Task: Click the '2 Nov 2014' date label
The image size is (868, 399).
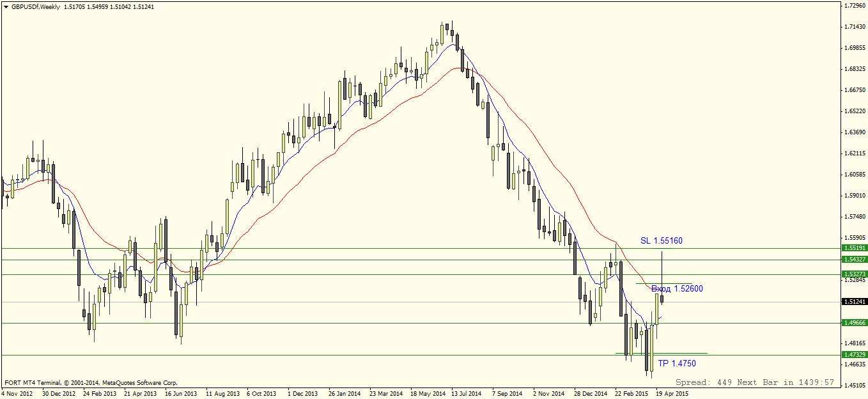Action: 548,394
